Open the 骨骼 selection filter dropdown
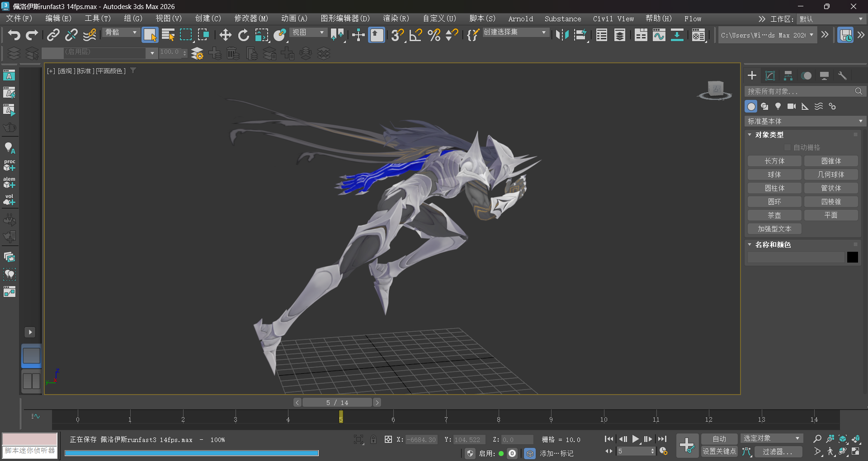This screenshot has height=461, width=868. [121, 33]
